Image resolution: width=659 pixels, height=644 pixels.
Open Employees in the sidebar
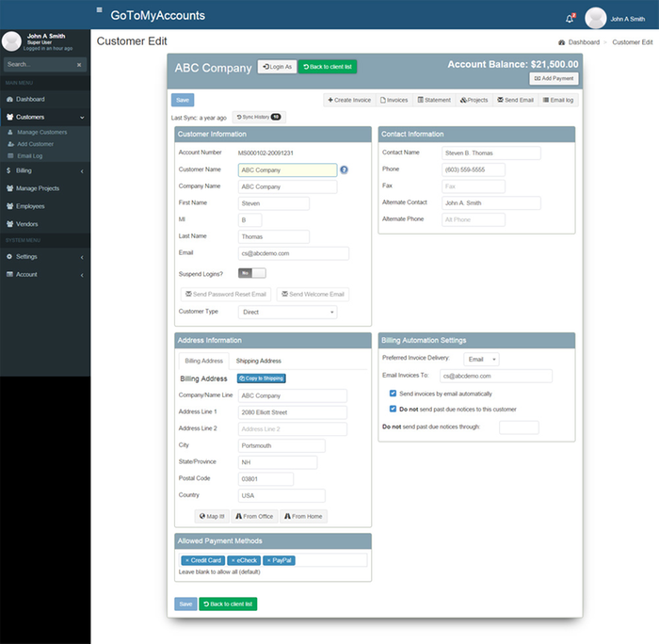click(x=45, y=206)
